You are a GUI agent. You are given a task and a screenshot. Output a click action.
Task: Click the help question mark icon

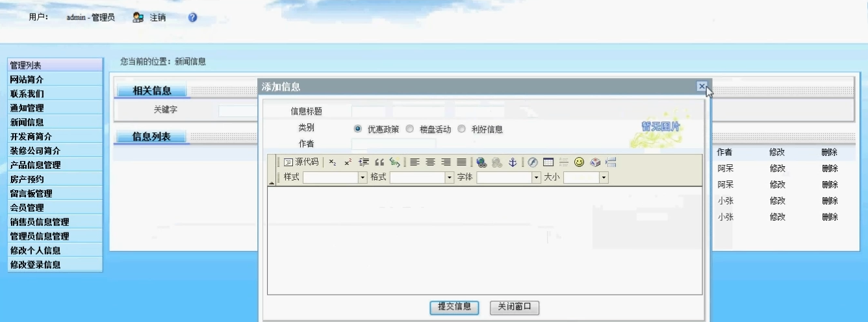[192, 18]
